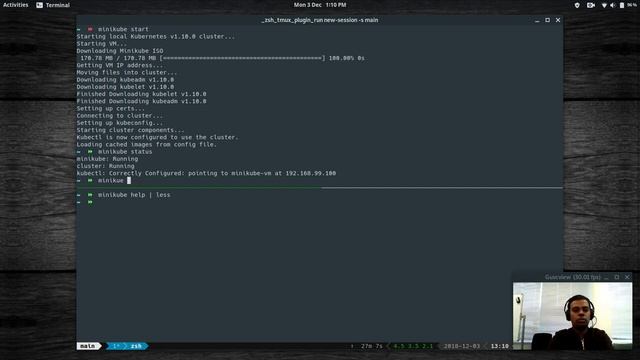Open the Activities overview
The height and width of the screenshot is (360, 640).
click(x=16, y=5)
